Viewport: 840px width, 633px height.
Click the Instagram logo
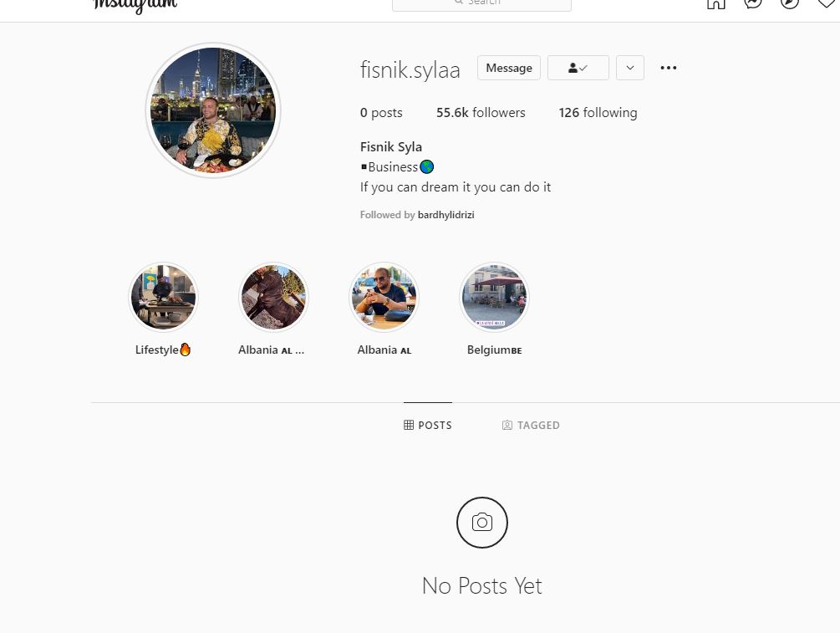[135, 5]
